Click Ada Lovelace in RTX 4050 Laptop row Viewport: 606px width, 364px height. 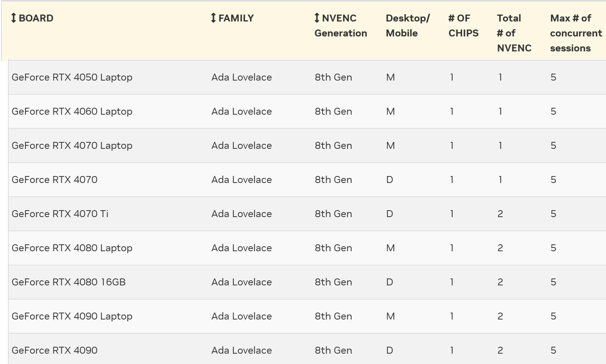pos(242,77)
